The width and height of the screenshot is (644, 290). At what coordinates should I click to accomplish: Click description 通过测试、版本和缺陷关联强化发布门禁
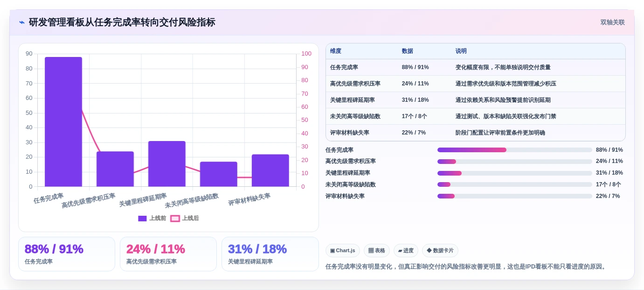[506, 116]
